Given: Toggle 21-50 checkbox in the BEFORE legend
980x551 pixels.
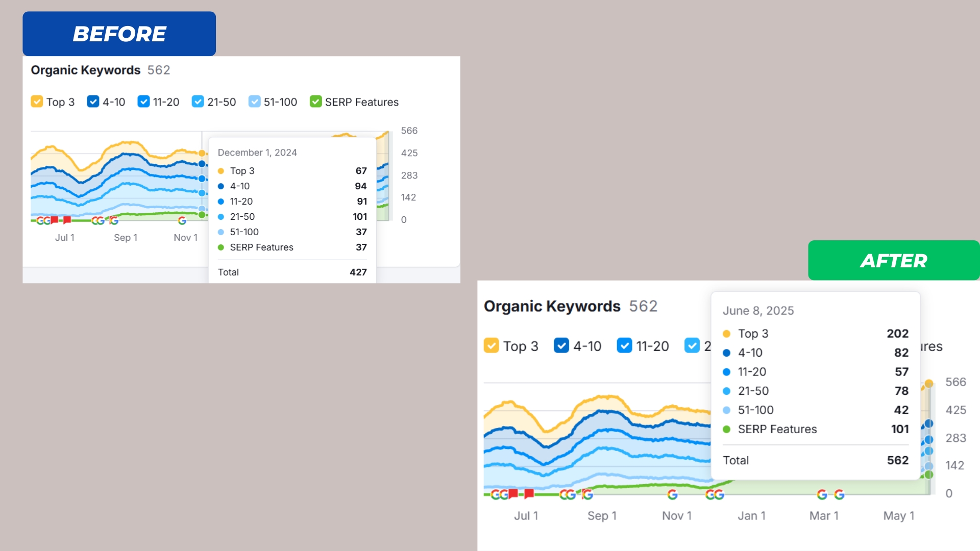Looking at the screenshot, I should pyautogui.click(x=198, y=102).
